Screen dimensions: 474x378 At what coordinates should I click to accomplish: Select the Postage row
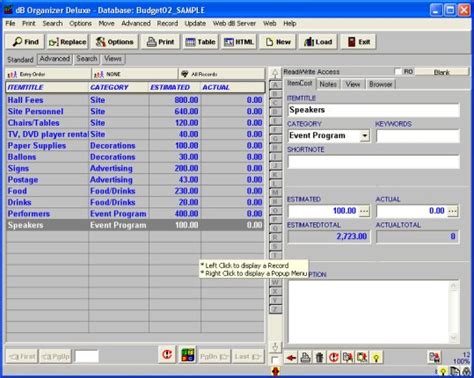pyautogui.click(x=135, y=180)
